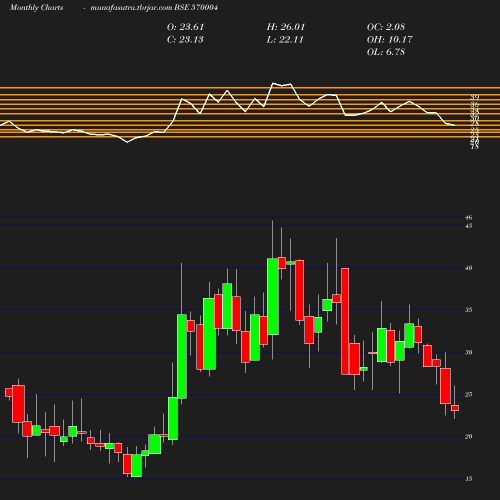Click the 'munafasutra.tbrjar.com BSE 570004' text
This screenshot has width=500, height=500.
coord(154,8)
